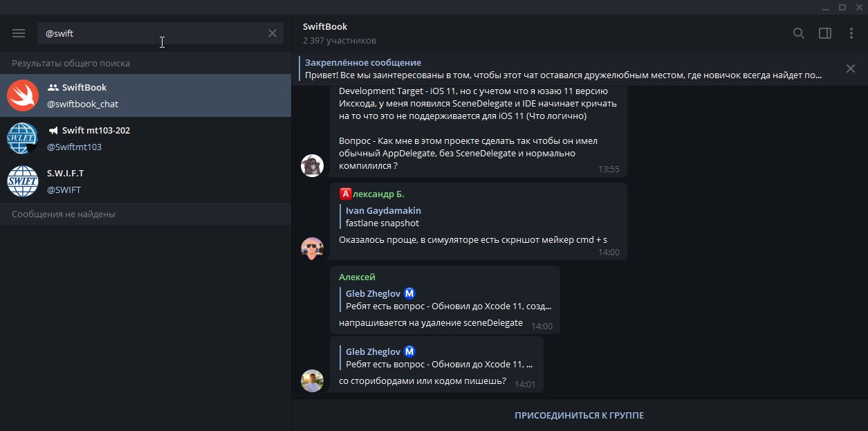
Task: Toggle the right info side panel
Action: click(x=824, y=33)
